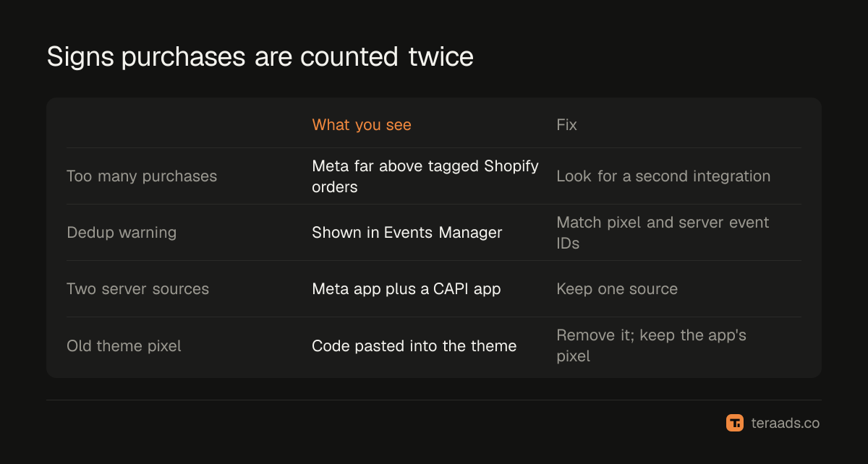Select the 'Dedup warning' row label

122,233
